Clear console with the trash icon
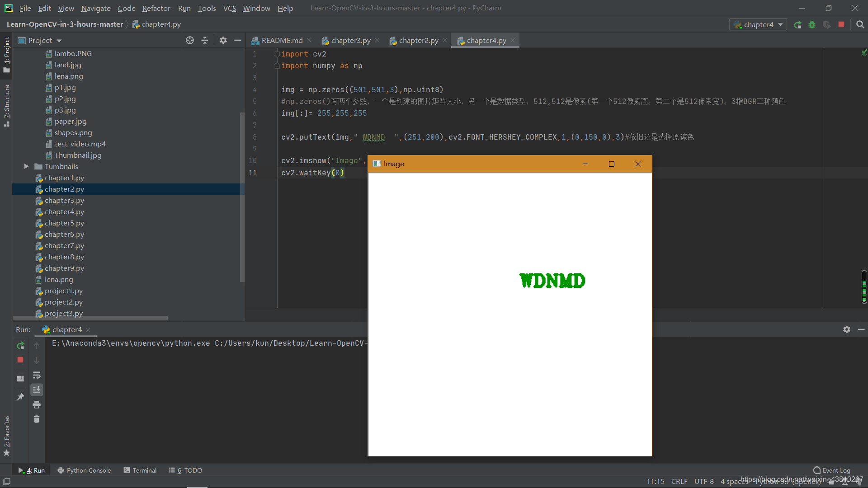The image size is (868, 488). (x=37, y=419)
